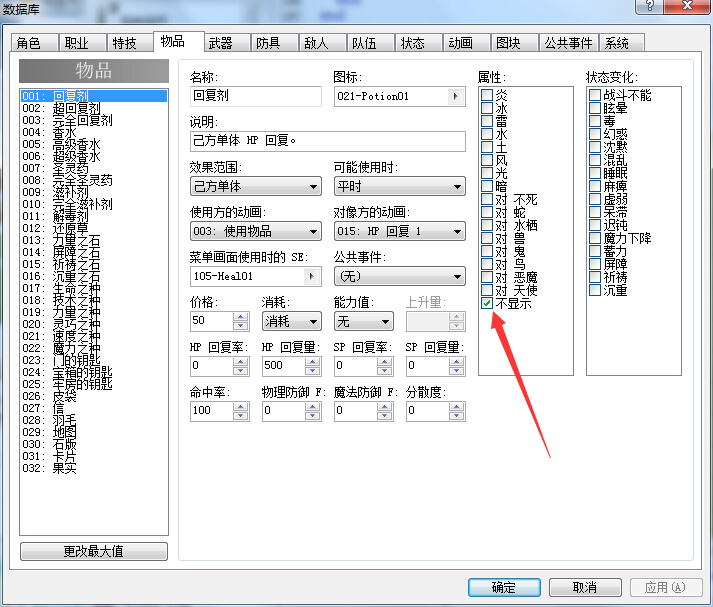Increase the 价格 value with up arrow

pos(241,317)
